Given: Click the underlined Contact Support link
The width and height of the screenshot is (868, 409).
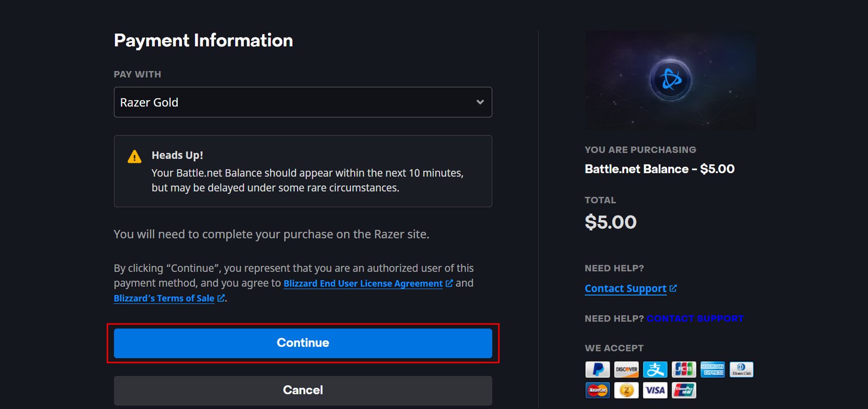Looking at the screenshot, I should pos(625,289).
